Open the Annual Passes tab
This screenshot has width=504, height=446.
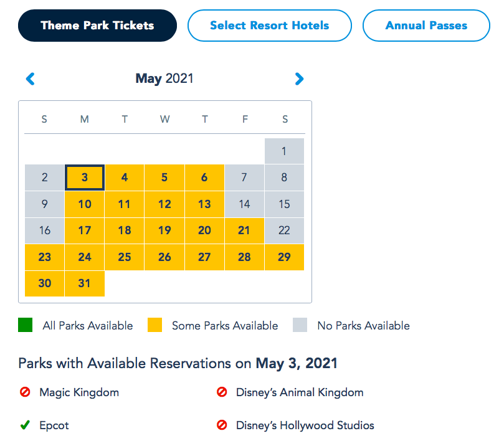[x=426, y=26]
